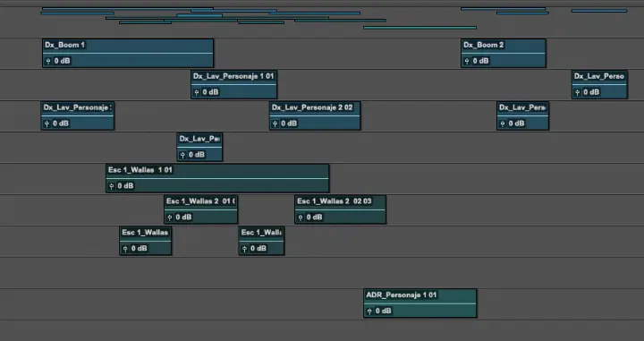Click gain icon on second clip of bottom Wallas track
Screen dimensions: 644x341
point(244,249)
